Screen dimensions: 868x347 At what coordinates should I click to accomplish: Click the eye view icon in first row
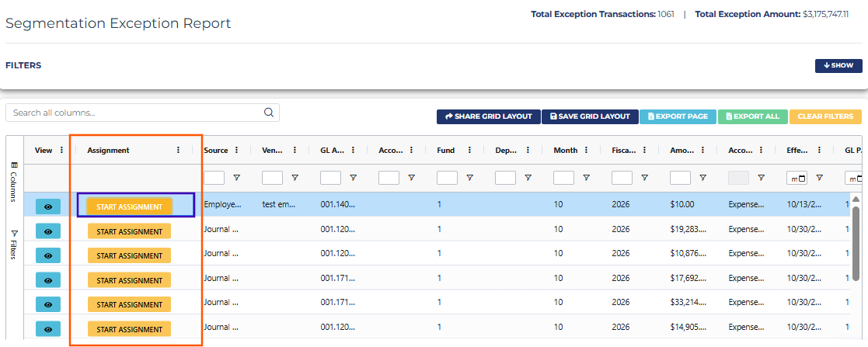48,206
